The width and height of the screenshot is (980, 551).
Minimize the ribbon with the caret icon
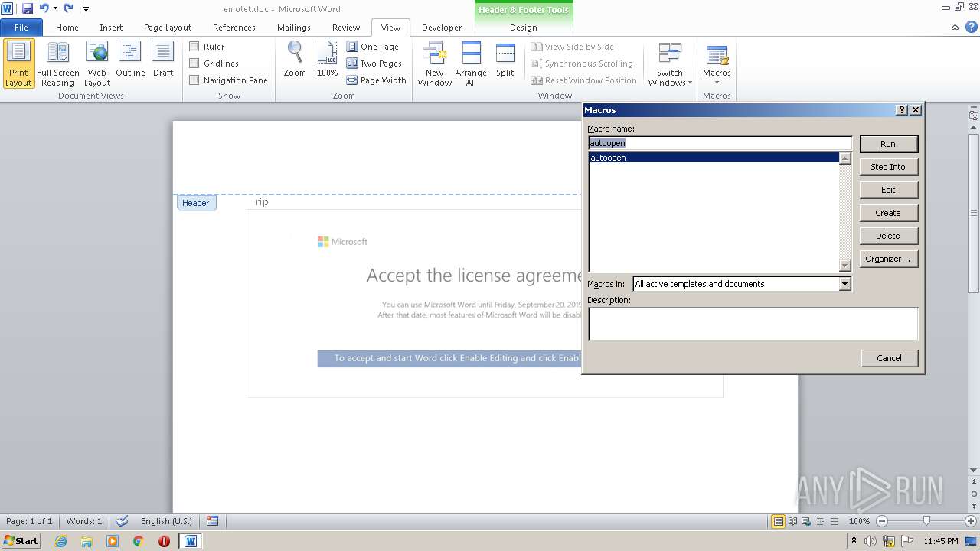[x=955, y=28]
